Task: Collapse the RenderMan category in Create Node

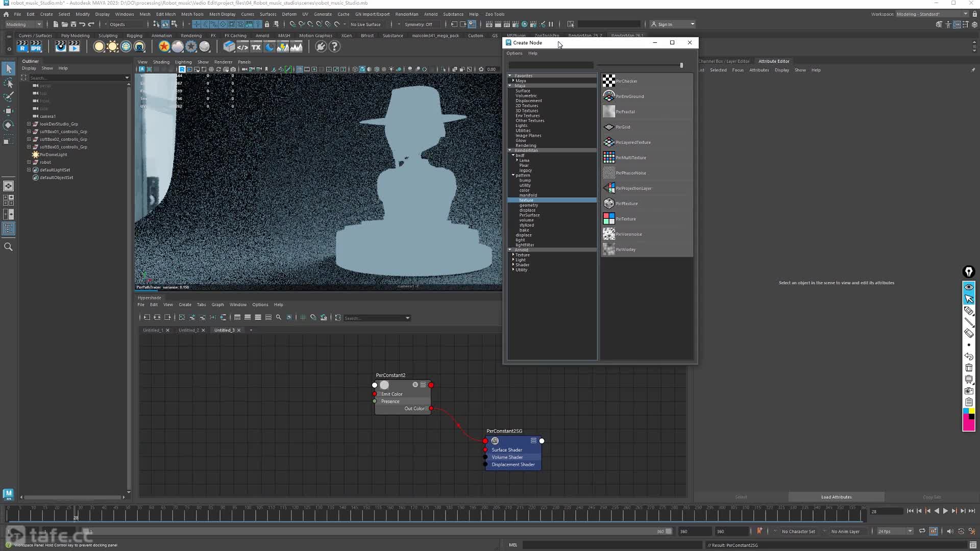Action: [x=510, y=151]
